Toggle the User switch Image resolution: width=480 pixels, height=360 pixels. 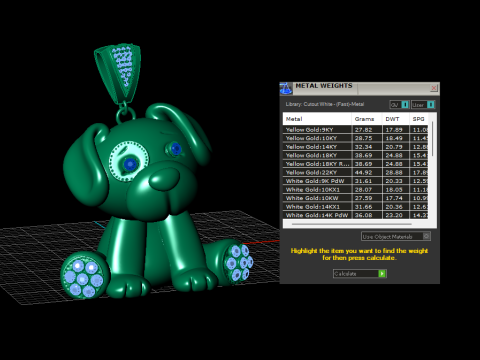tap(423, 105)
